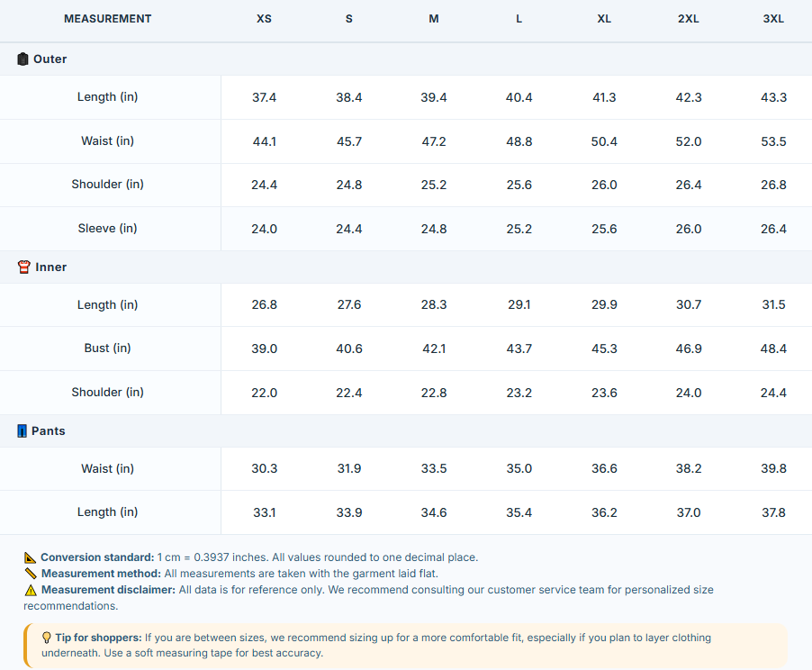The image size is (812, 670).
Task: Click Inner Shoulder value 23.2 for L
Action: coord(519,393)
